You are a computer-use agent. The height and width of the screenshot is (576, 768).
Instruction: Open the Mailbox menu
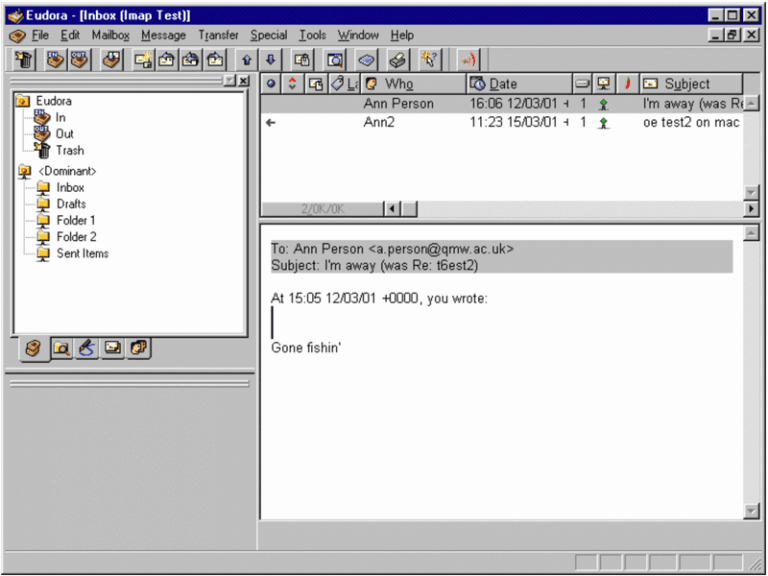click(111, 35)
